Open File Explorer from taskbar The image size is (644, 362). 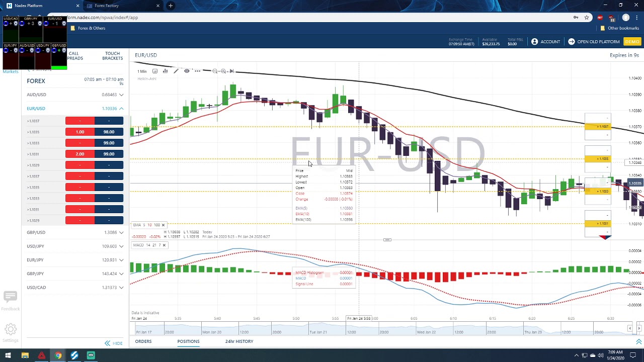[x=25, y=355]
